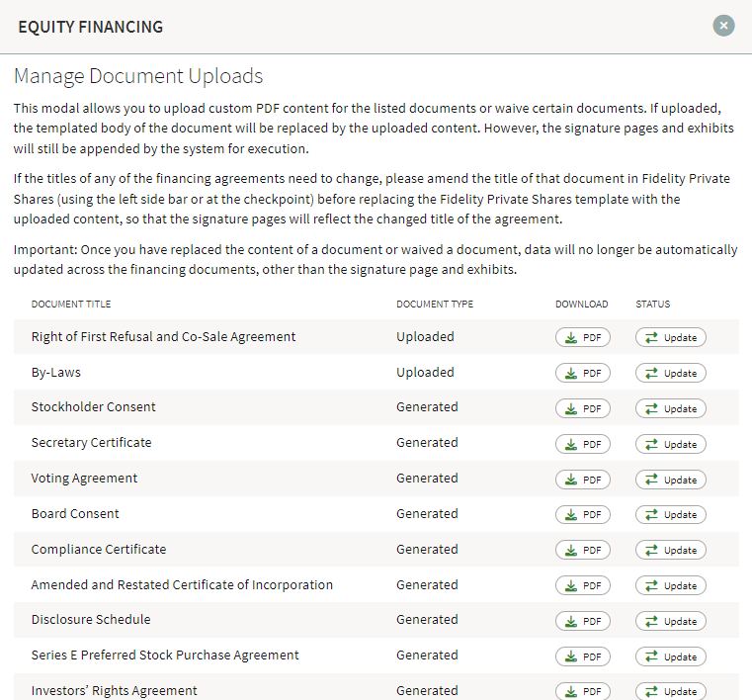Screen dimensions: 752x700
Task: Download Disclosure Schedule PDF
Action: [x=583, y=621]
